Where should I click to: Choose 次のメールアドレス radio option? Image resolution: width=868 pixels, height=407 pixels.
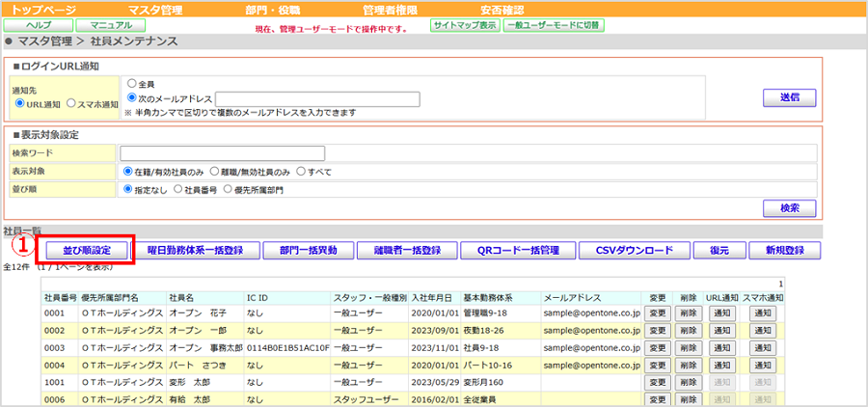131,98
